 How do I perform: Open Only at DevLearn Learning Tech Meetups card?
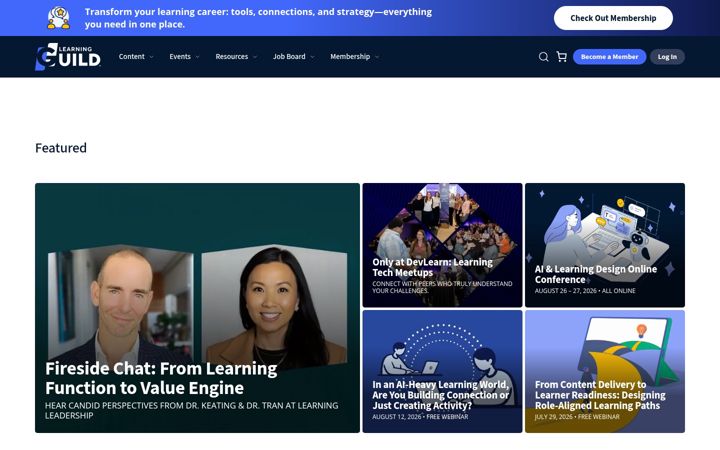pyautogui.click(x=442, y=245)
